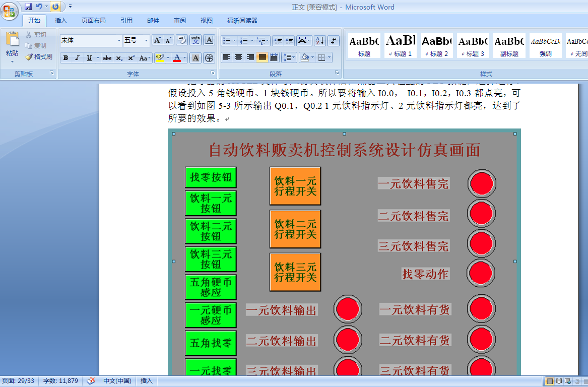Click the Grow Font icon
588x387 pixels.
[x=157, y=39]
